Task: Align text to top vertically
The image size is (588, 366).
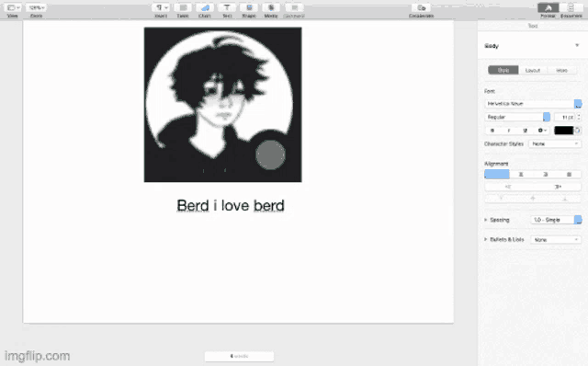Action: [501, 199]
